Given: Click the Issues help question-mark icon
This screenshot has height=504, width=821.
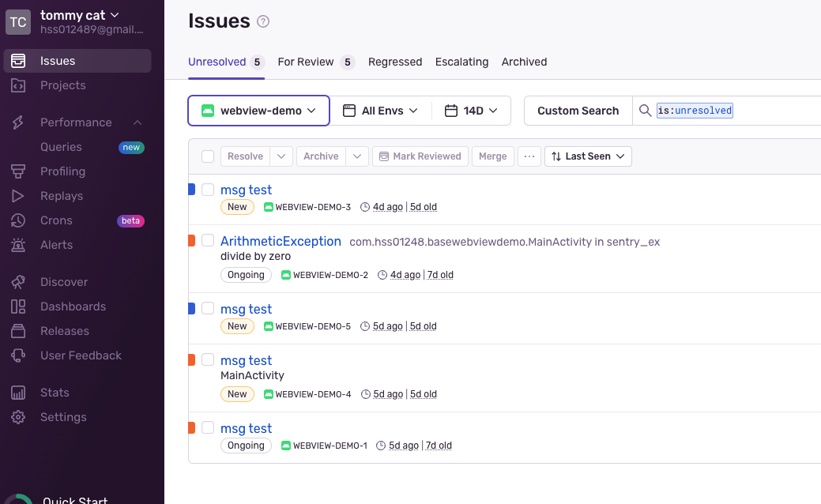Looking at the screenshot, I should click(263, 22).
